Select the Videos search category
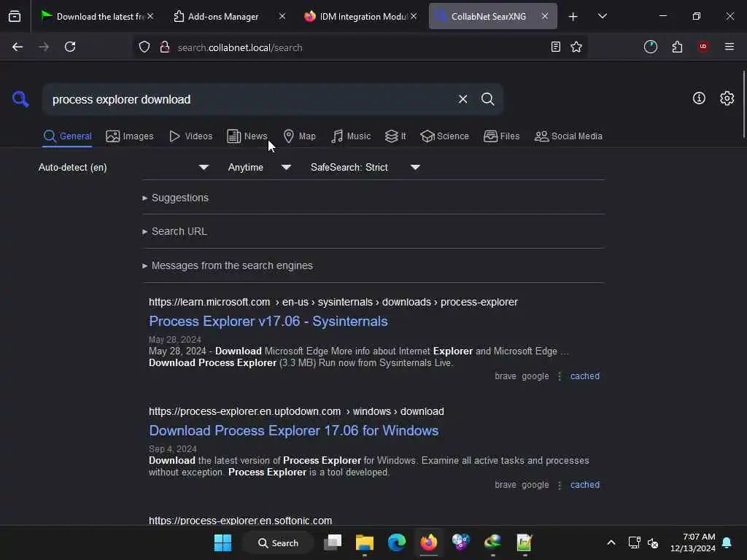 (190, 136)
